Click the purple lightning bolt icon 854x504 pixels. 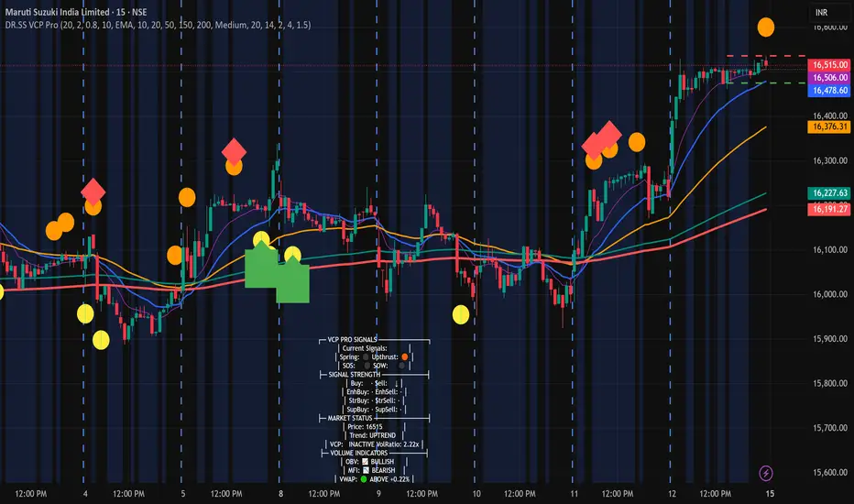[x=766, y=473]
